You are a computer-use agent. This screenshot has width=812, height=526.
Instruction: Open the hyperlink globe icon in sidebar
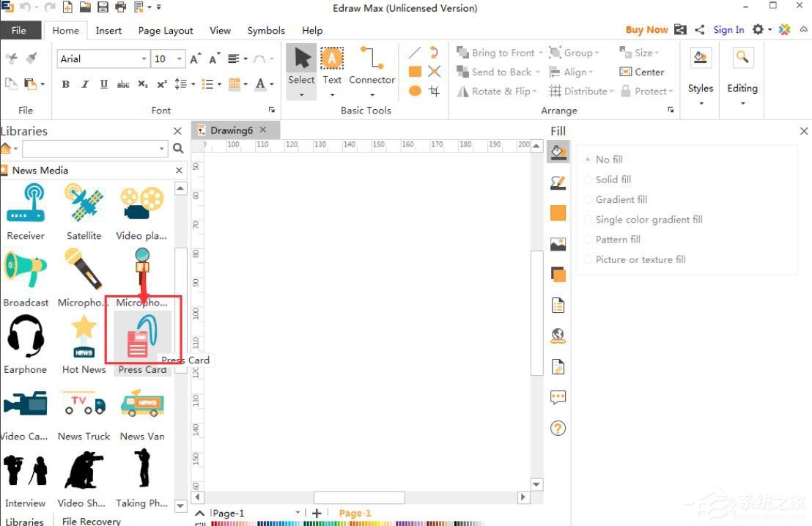[x=558, y=336]
